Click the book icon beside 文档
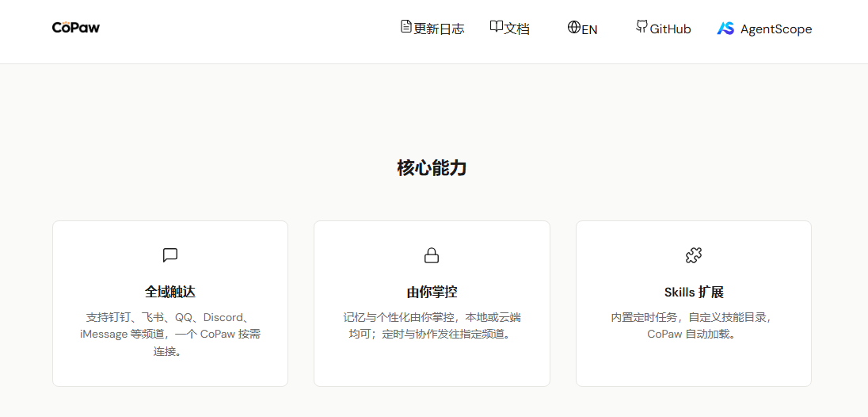The height and width of the screenshot is (417, 868). point(496,26)
